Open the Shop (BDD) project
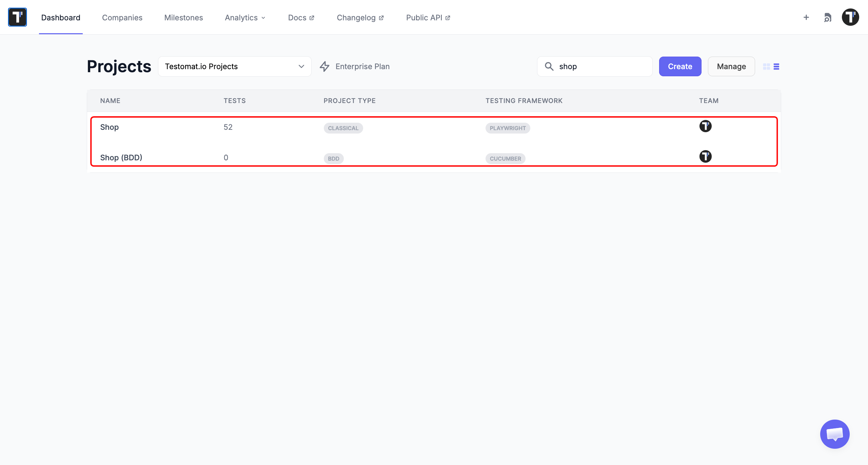The width and height of the screenshot is (868, 465). point(121,158)
